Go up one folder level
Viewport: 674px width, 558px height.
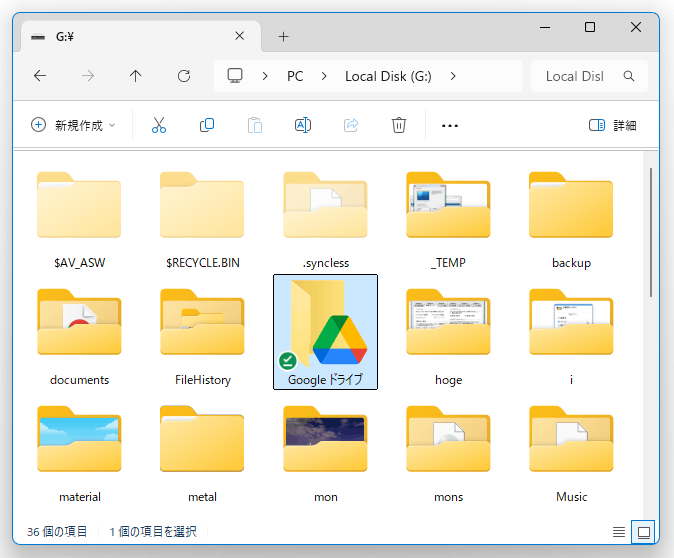click(x=136, y=76)
